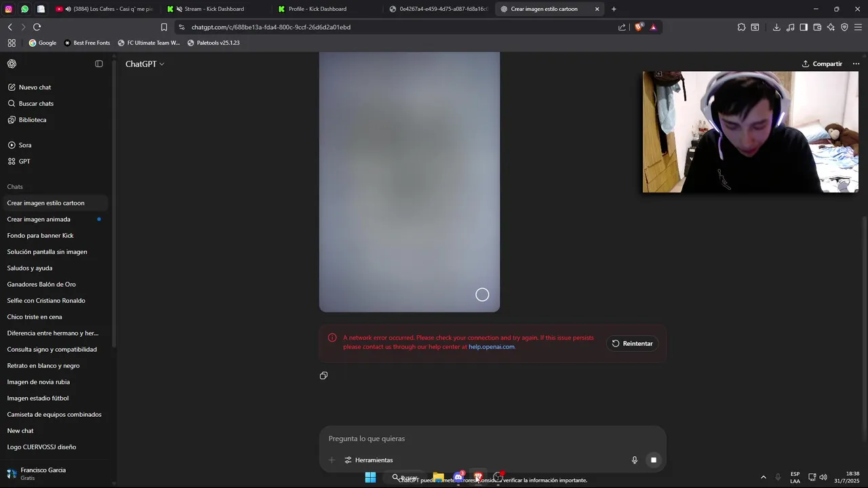Switch to the 'Stream - Kick Dashboard' tab
This screenshot has height=488, width=868.
click(x=214, y=9)
